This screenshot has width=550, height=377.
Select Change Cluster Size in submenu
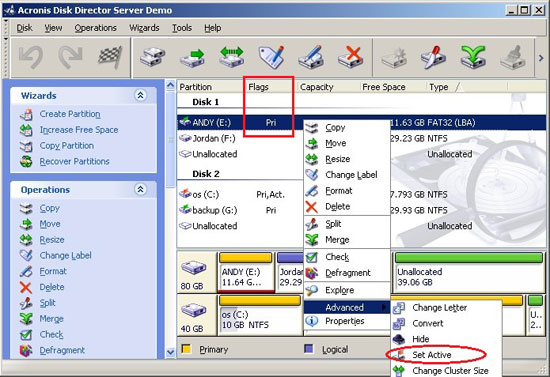(x=446, y=371)
